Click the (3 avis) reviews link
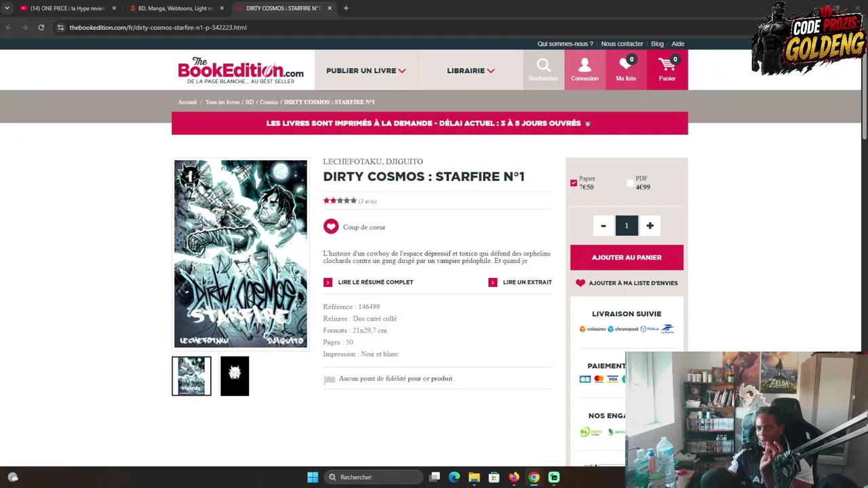 click(368, 201)
